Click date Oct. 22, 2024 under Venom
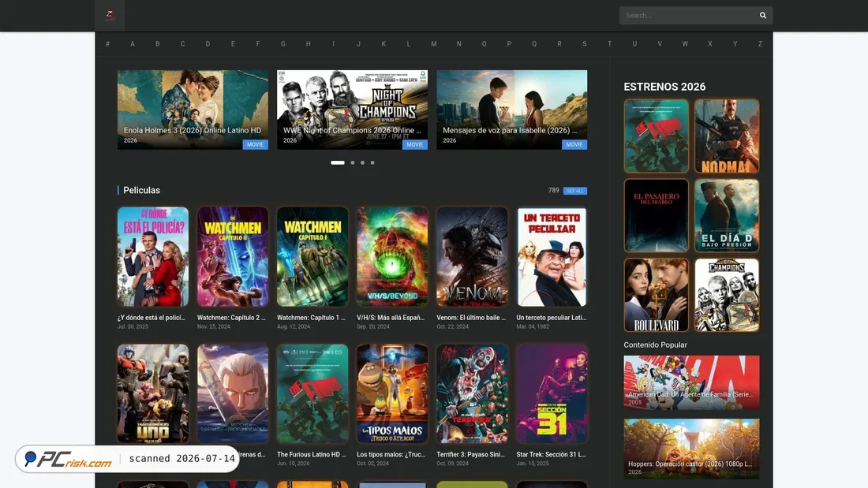 [452, 326]
